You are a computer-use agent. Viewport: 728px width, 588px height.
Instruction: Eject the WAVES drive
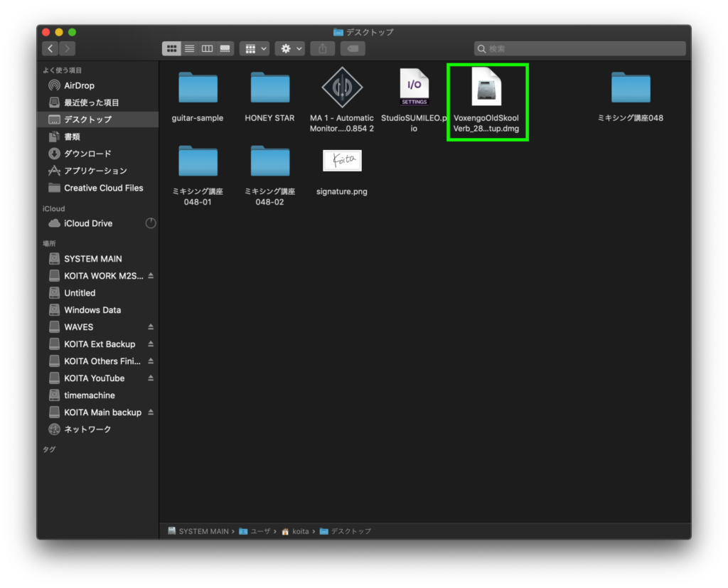pos(151,327)
